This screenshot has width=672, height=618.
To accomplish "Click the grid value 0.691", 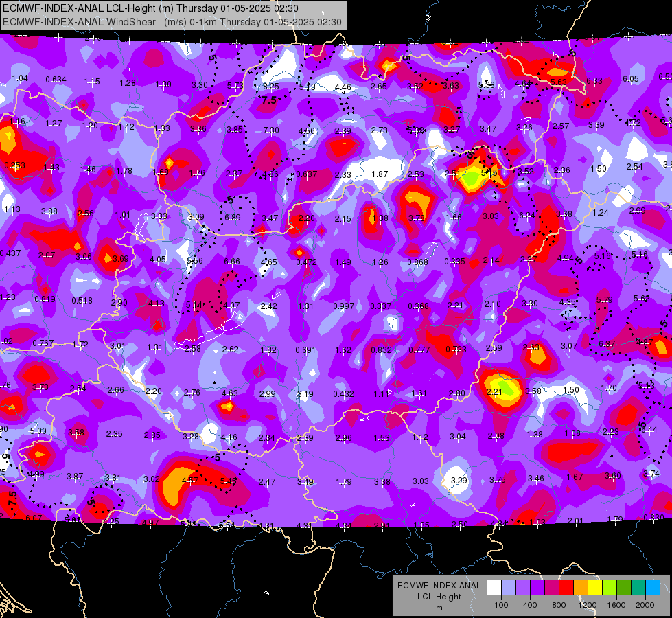I will coord(305,350).
